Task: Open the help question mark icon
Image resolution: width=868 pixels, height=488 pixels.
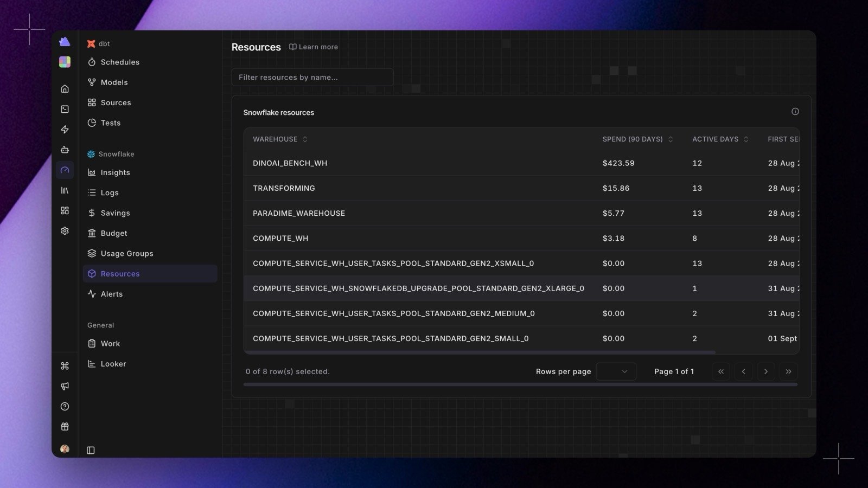Action: point(65,407)
